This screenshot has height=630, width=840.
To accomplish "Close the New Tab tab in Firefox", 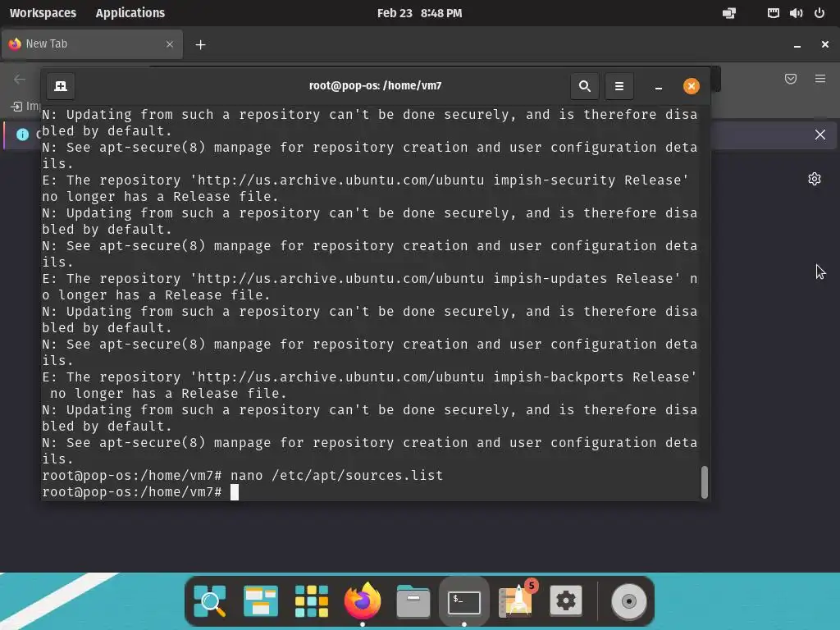I will (x=170, y=44).
